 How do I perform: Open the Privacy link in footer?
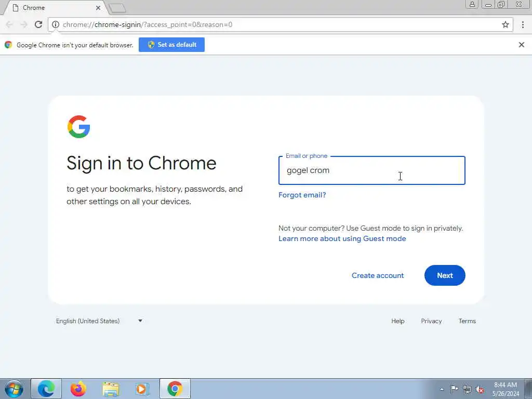coord(431,321)
